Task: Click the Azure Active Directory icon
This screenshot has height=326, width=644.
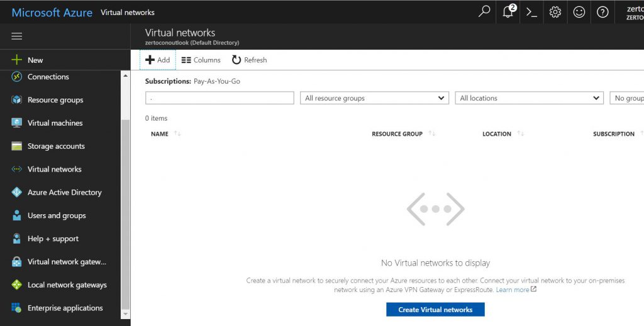Action: point(16,192)
